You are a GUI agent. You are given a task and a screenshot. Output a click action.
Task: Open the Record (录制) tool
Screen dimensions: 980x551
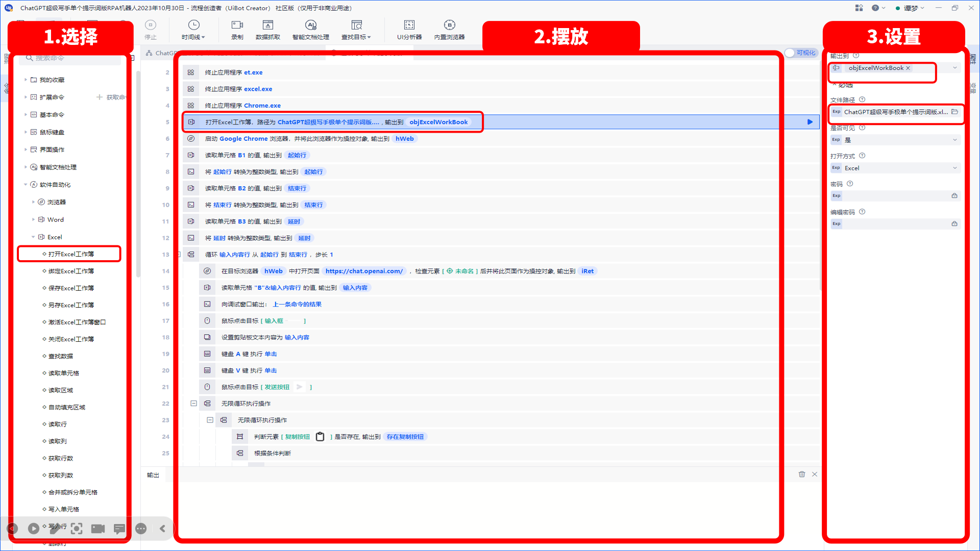(x=237, y=30)
